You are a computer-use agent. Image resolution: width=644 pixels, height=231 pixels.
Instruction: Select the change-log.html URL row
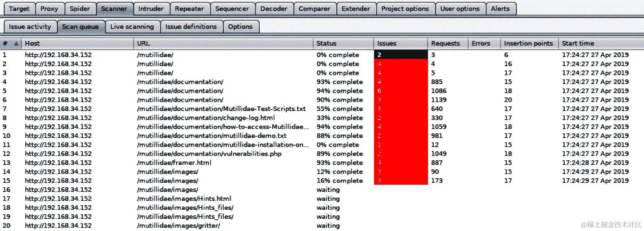pos(322,118)
